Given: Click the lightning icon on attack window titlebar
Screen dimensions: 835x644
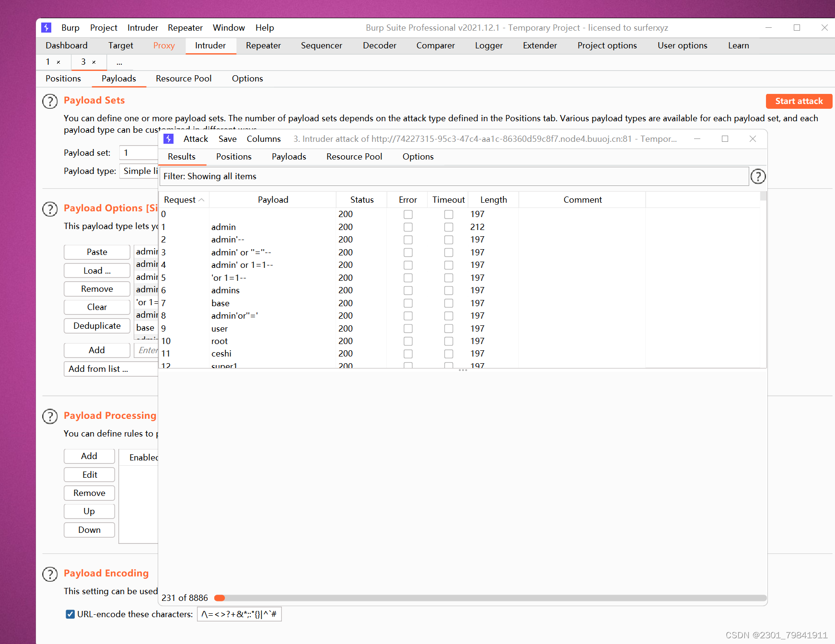Looking at the screenshot, I should point(168,139).
